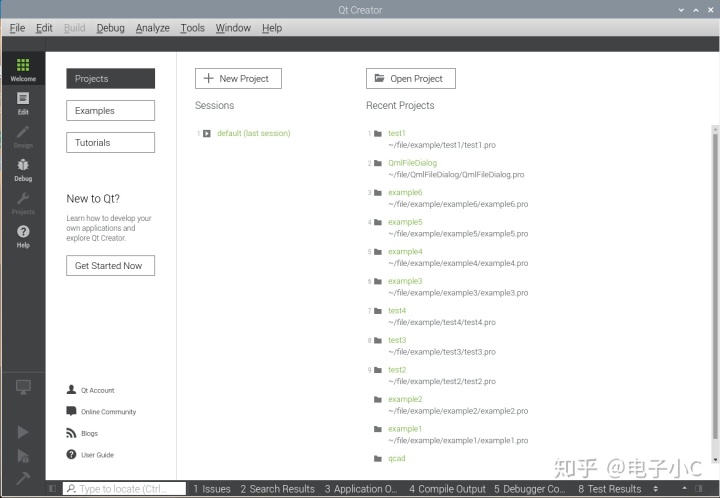Click the recent projects vertical scrollbar
The width and height of the screenshot is (720, 498).
(x=715, y=285)
